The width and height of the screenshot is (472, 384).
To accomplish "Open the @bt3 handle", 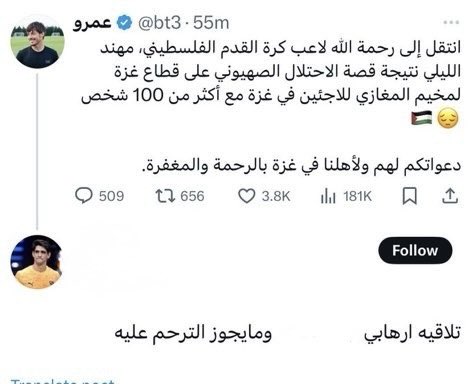I will [x=159, y=23].
